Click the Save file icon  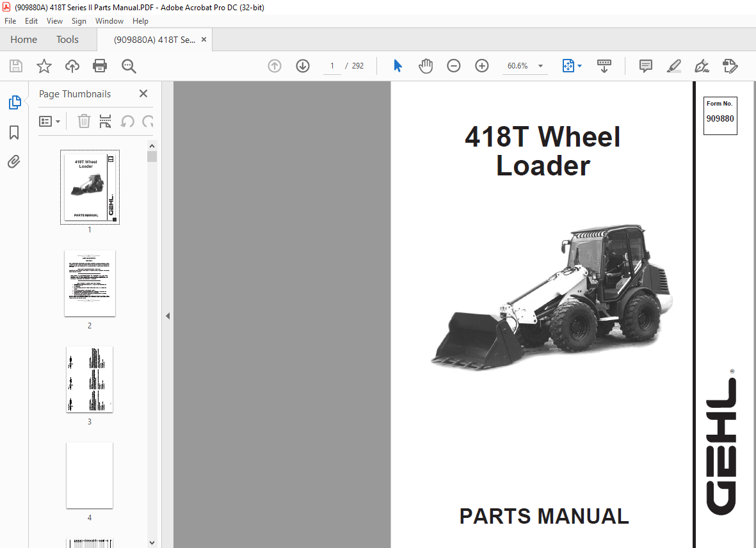pyautogui.click(x=16, y=66)
